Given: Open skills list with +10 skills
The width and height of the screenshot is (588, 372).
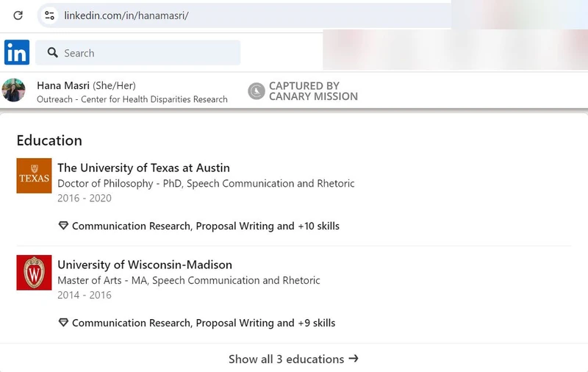Looking at the screenshot, I should click(206, 226).
